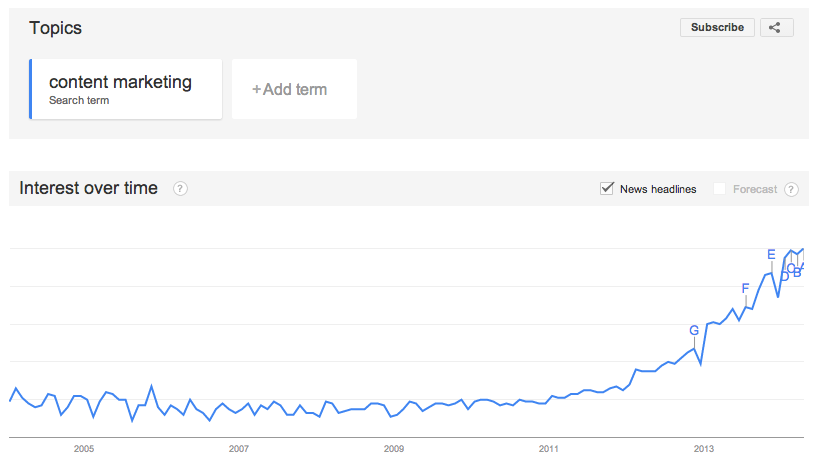Uncheck the News headlines checkbox
Viewport: 820px width, 468px height.
[607, 189]
